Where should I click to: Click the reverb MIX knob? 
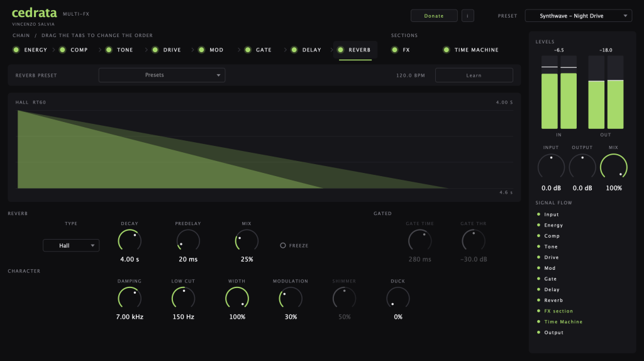pyautogui.click(x=247, y=241)
